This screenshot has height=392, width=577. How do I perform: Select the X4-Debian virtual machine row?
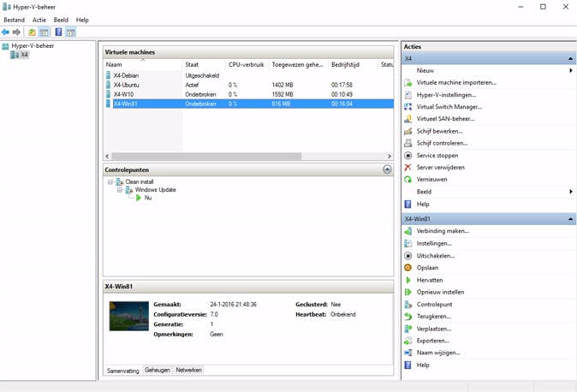[x=249, y=75]
